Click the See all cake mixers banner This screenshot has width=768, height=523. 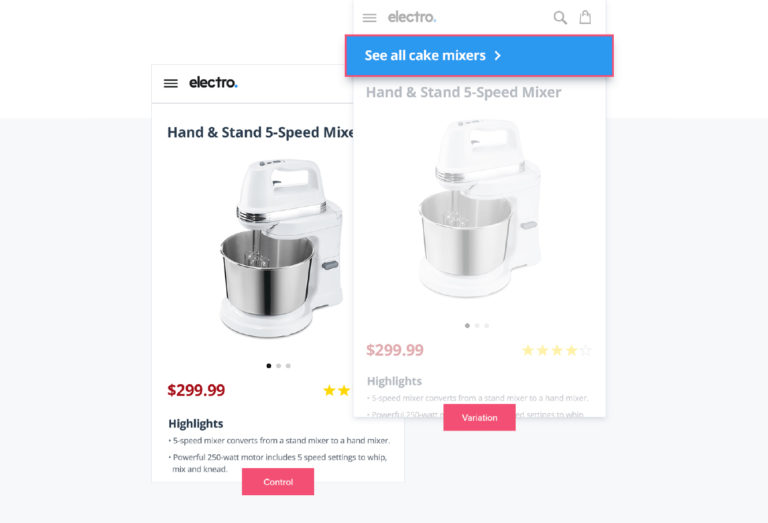click(x=479, y=55)
